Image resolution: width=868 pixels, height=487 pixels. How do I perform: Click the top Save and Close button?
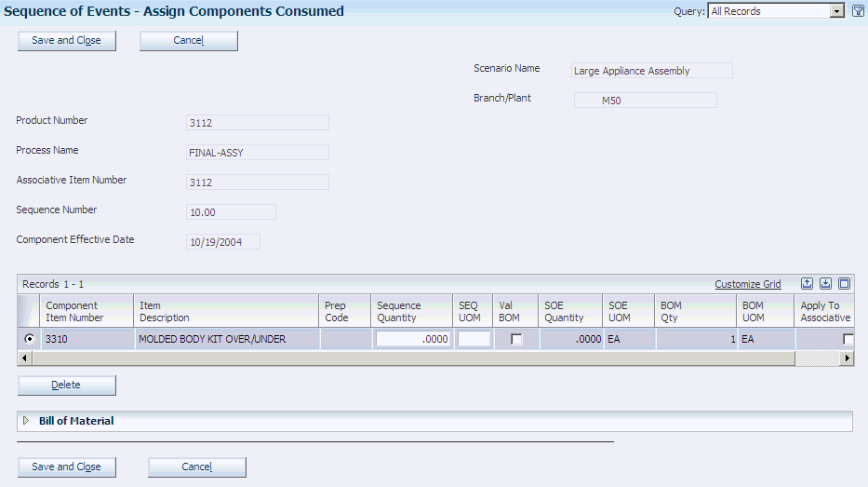(x=66, y=40)
